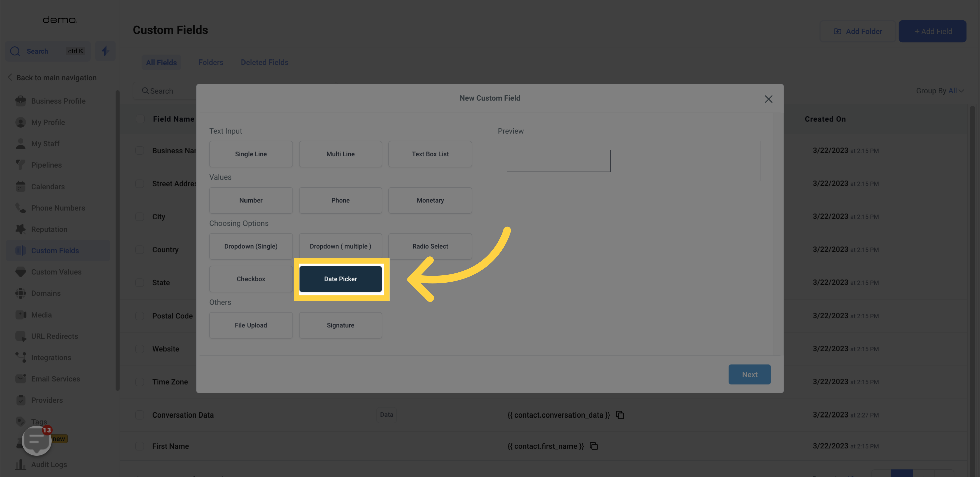The height and width of the screenshot is (477, 980).
Task: Switch to the Folders tab
Action: [x=211, y=62]
